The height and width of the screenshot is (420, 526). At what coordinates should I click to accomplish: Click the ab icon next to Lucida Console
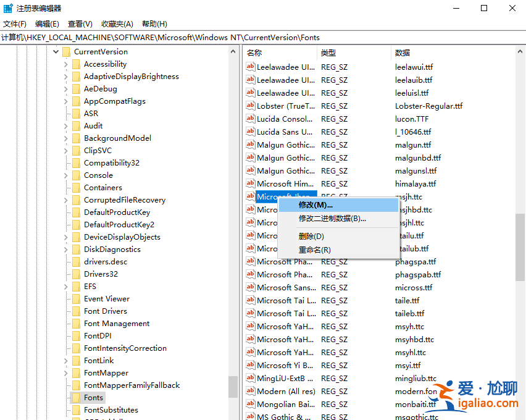249,119
